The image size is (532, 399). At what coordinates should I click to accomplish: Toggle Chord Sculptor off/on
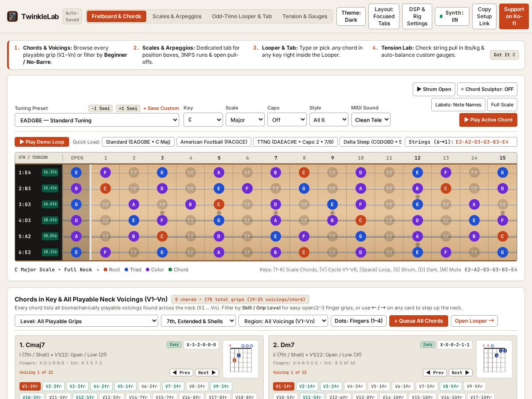pos(487,89)
